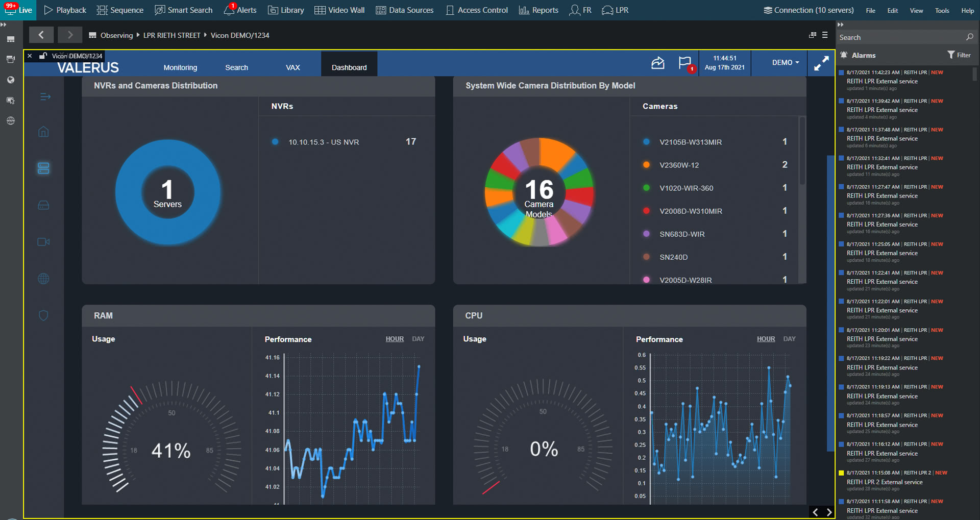Open the VAX tab

pos(293,67)
